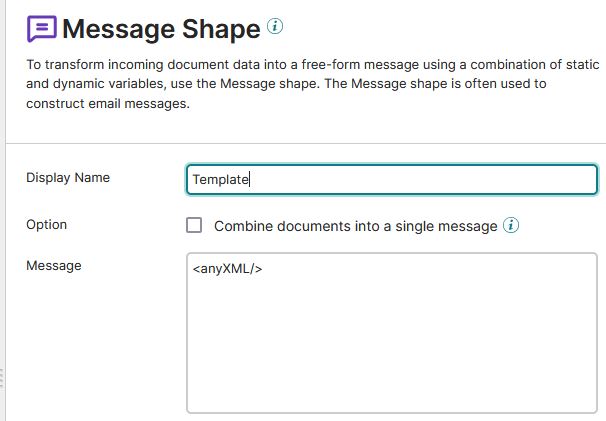Viewport: 606px width, 421px height.
Task: Click the vertical left border of the panel
Action: 5,210
